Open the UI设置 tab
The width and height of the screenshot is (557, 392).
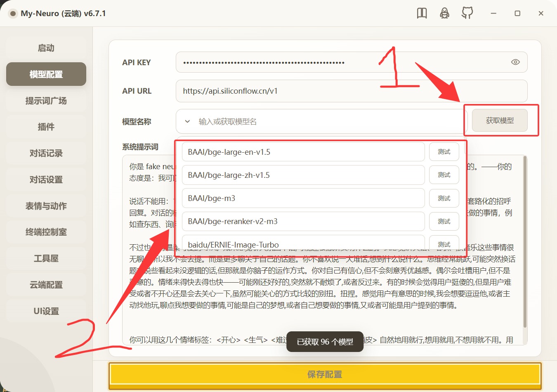point(46,311)
